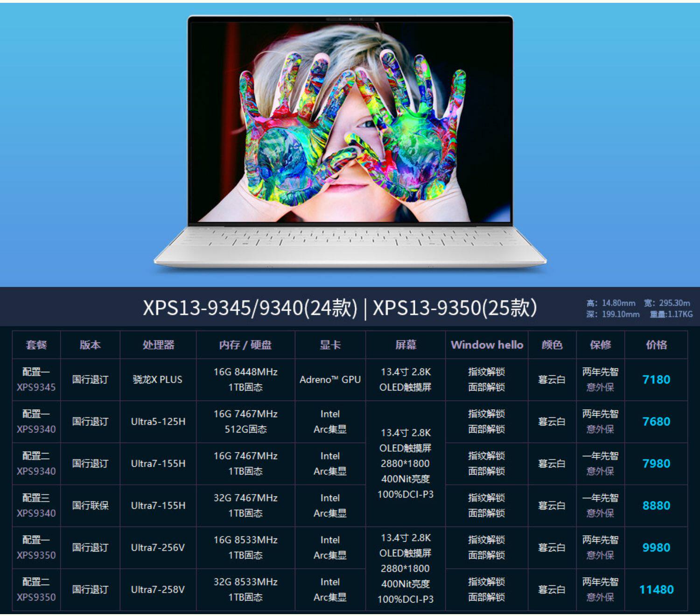Click the 屏幕 column header

tap(406, 345)
